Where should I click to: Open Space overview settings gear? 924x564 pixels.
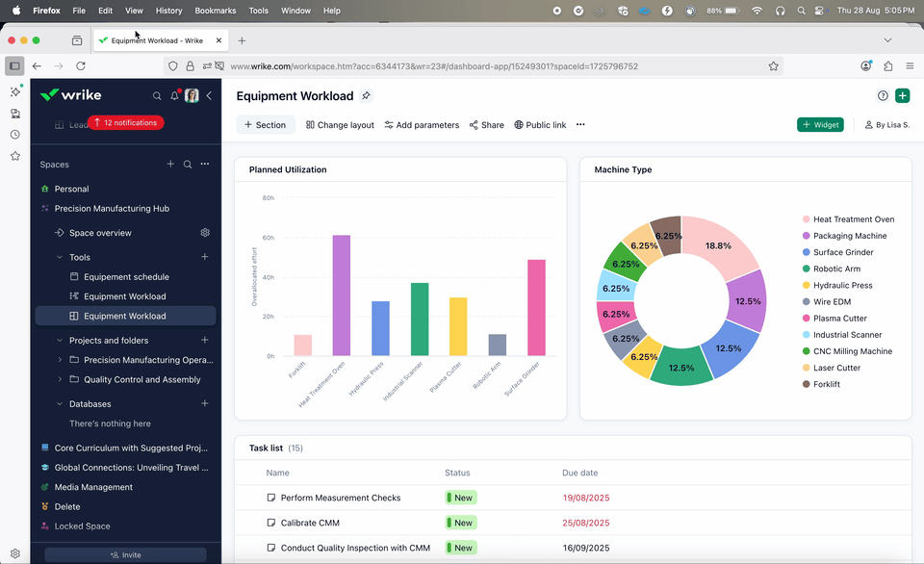coord(205,233)
